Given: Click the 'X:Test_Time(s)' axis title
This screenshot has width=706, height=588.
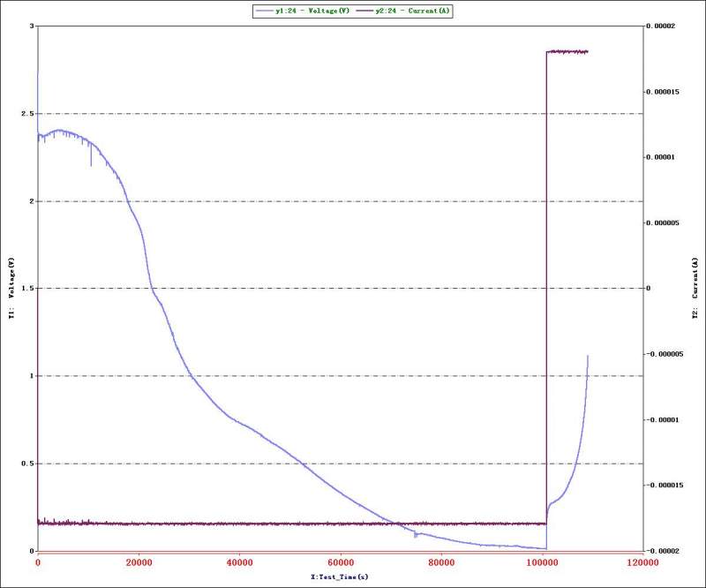Looking at the screenshot, I should [340, 577].
